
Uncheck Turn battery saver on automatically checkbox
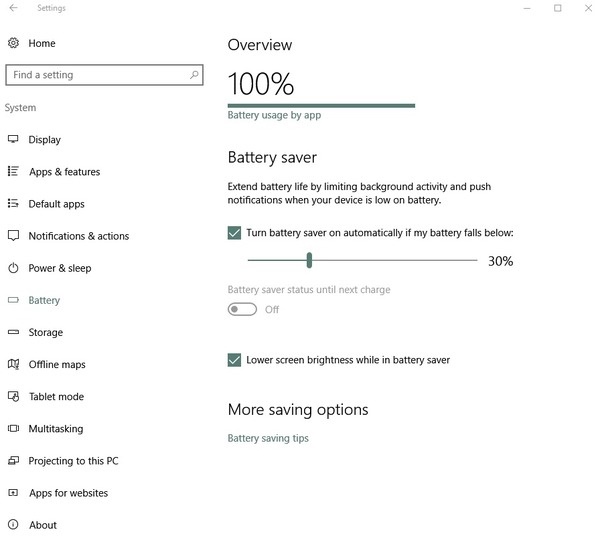[x=234, y=233]
